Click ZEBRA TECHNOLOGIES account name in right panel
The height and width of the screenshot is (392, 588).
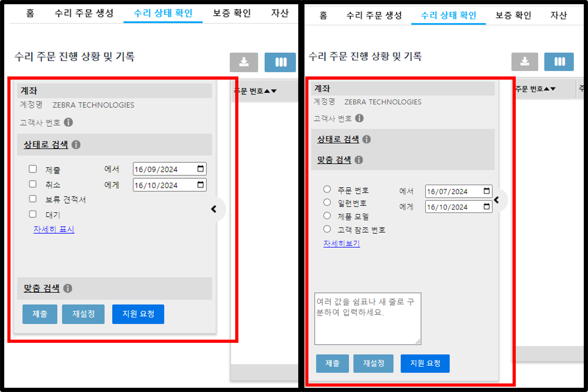pos(383,102)
